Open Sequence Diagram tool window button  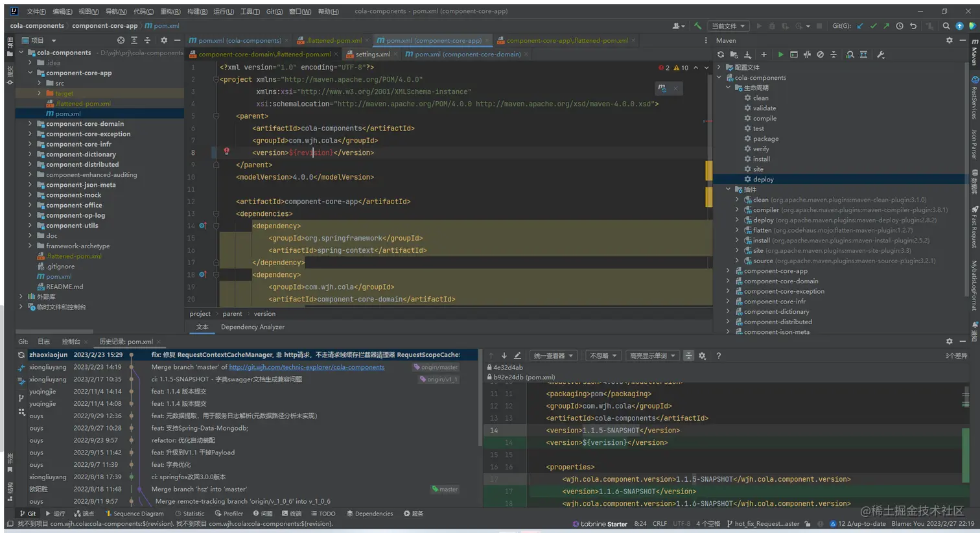[x=134, y=514]
